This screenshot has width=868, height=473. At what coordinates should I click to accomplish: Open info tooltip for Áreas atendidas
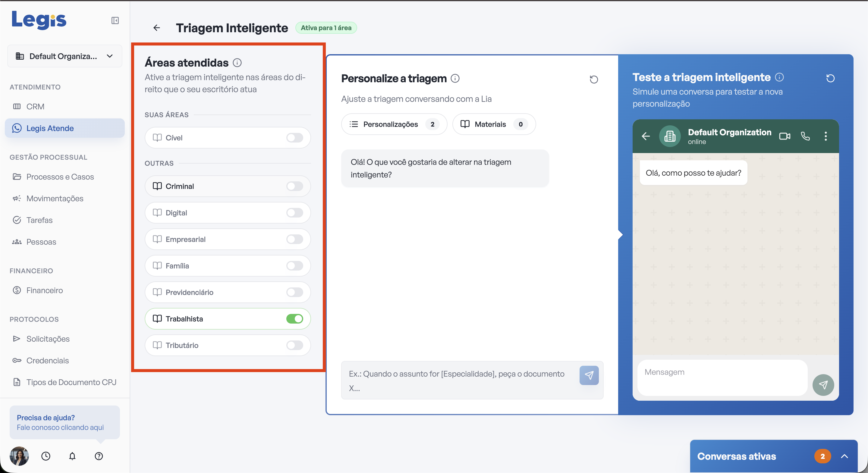237,63
